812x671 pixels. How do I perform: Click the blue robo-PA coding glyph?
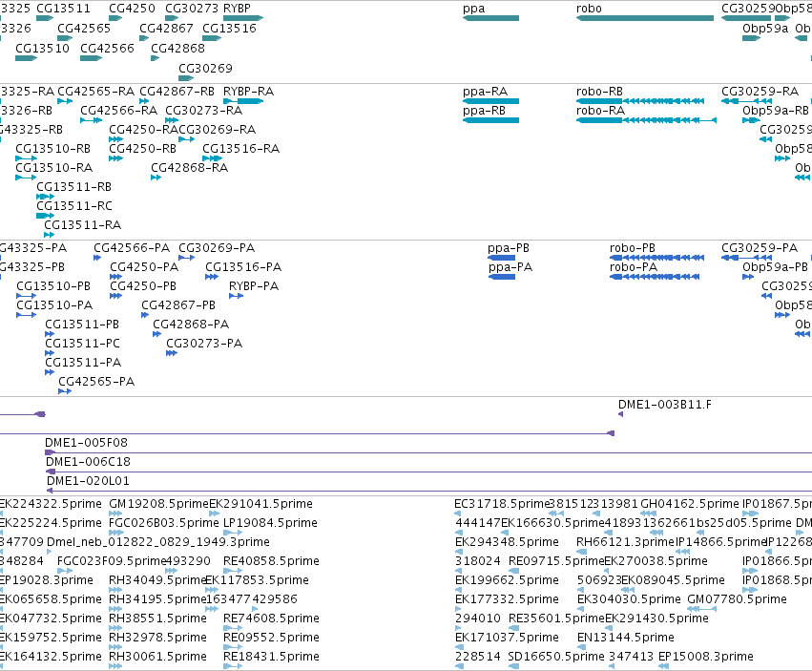coord(655,277)
